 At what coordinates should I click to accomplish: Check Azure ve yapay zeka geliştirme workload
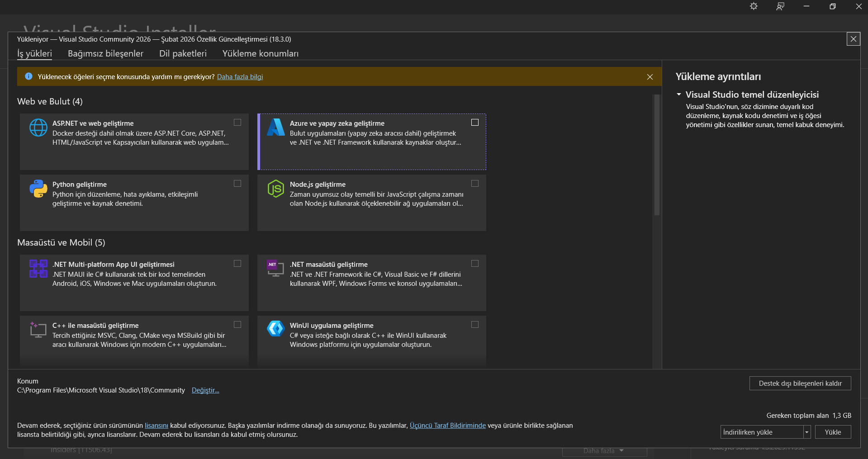pos(475,123)
